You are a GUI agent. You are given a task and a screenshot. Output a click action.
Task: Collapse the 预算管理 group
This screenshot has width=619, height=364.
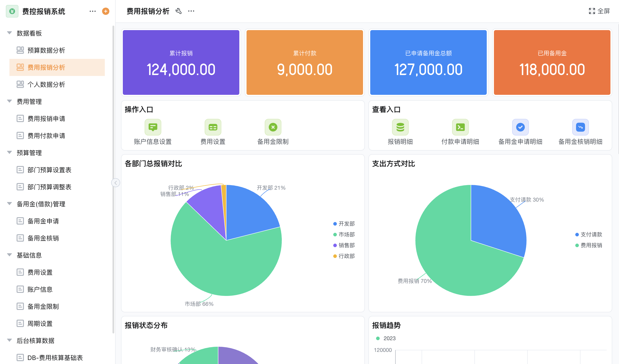[x=10, y=152]
